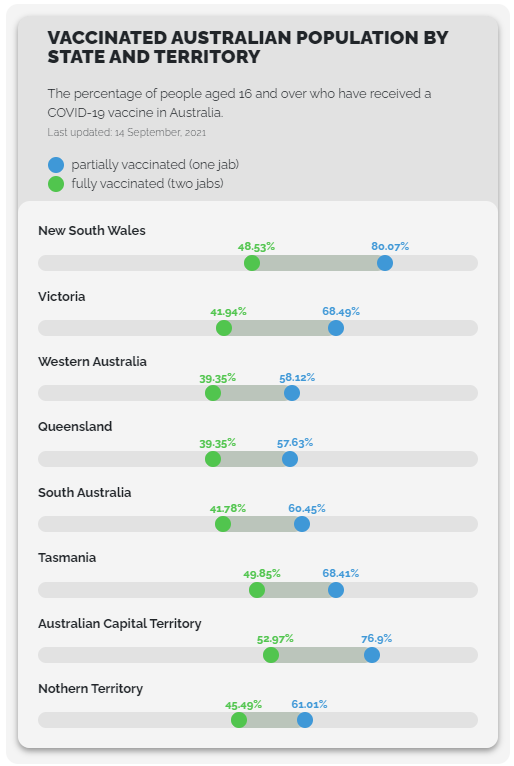Select South Australia green 41.78% marker
The height and width of the screenshot is (766, 514).
point(223,524)
